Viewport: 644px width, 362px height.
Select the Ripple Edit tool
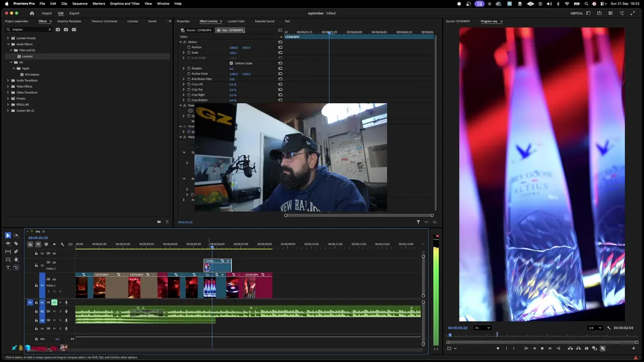point(8,243)
